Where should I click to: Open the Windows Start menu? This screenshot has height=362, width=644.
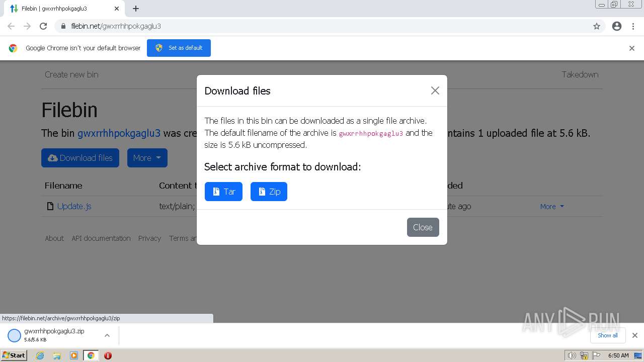coord(14,355)
